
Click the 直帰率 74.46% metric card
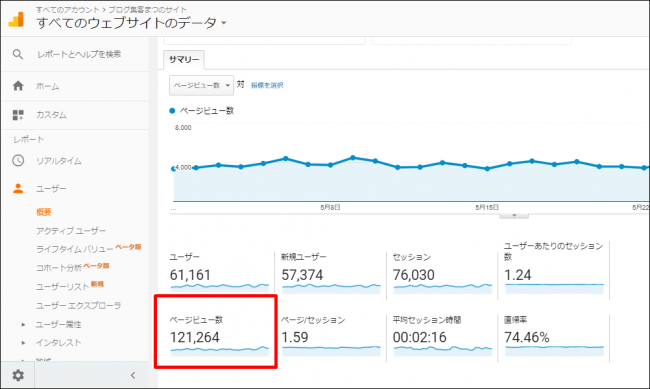click(x=554, y=336)
